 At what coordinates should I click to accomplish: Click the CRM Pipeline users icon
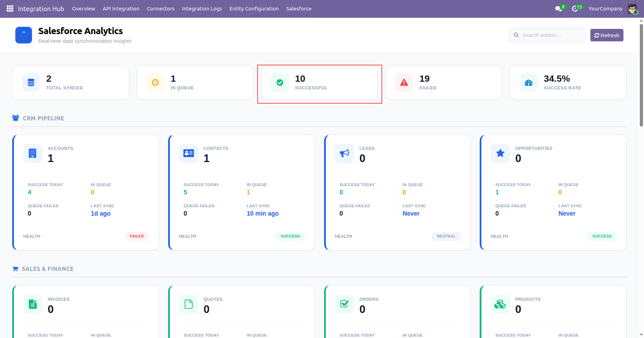16,118
